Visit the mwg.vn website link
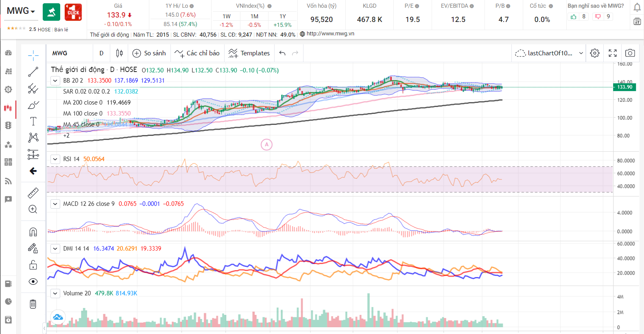Screen dimensions: 644x334 coord(330,34)
